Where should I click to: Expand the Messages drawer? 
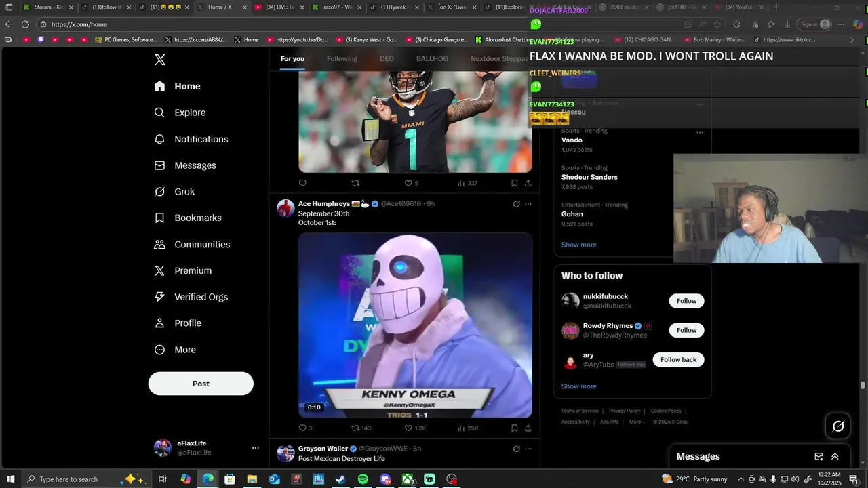coord(835,457)
